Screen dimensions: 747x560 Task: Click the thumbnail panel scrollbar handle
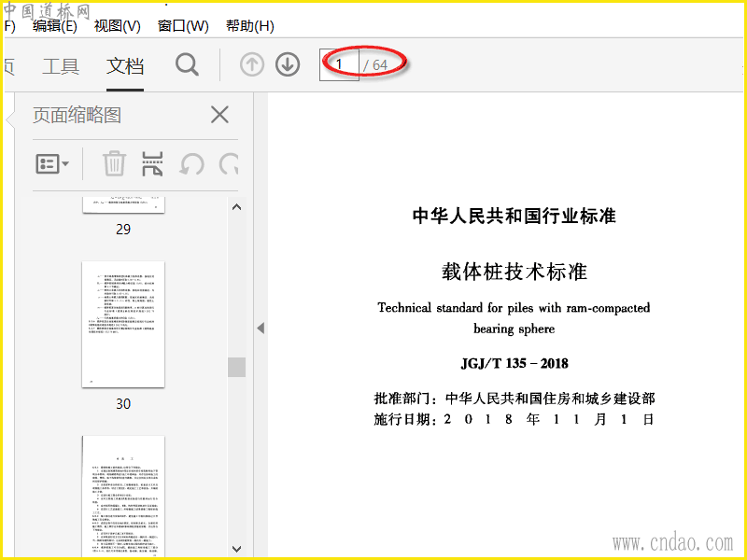click(236, 367)
